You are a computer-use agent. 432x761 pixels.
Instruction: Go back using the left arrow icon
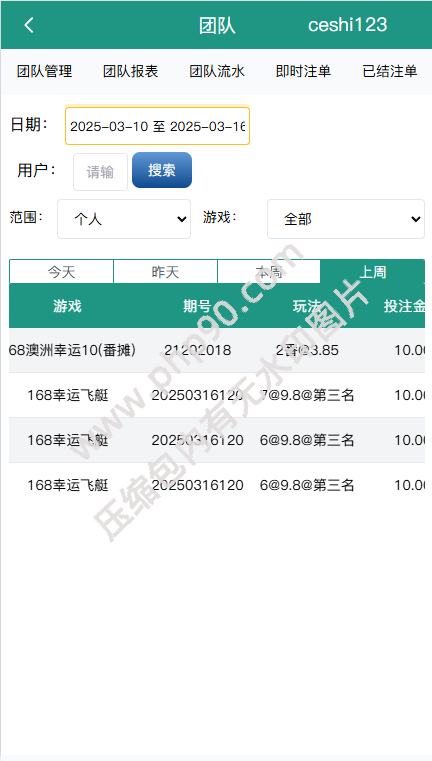pyautogui.click(x=29, y=25)
